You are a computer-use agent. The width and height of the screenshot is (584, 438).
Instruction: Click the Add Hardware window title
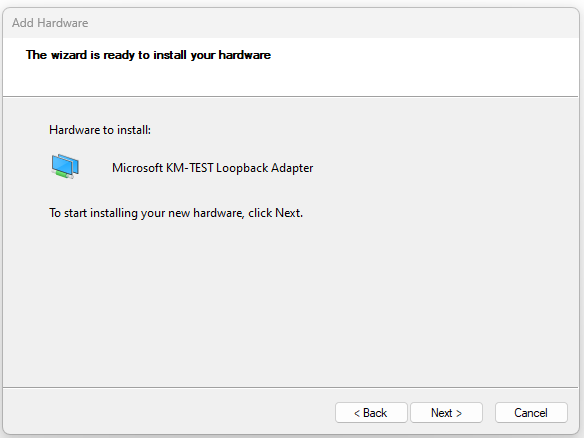50,23
